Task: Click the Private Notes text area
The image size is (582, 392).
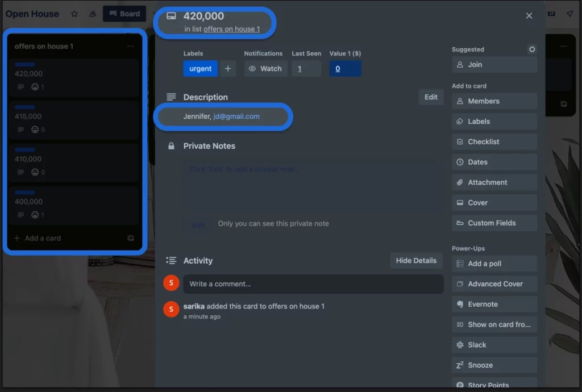Action: (x=313, y=185)
